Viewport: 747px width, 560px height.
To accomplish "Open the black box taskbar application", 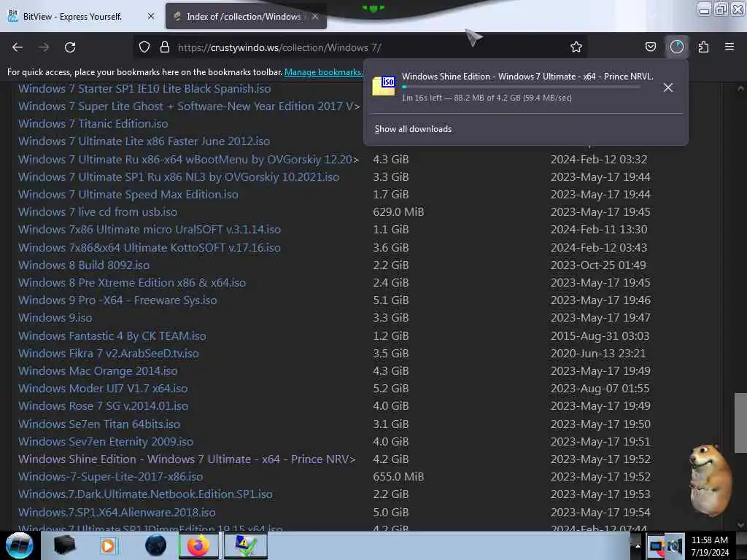I will pyautogui.click(x=64, y=545).
